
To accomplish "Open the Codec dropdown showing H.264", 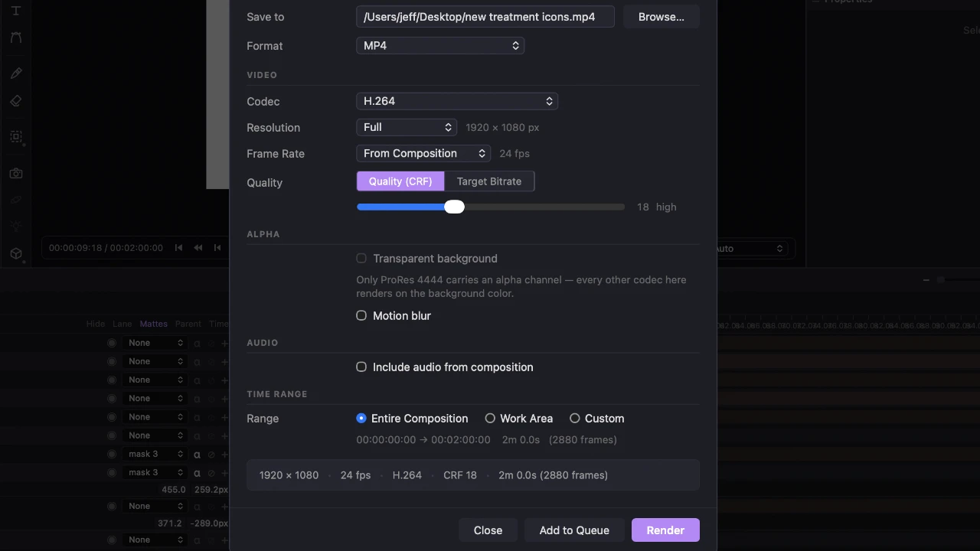I will tap(457, 101).
